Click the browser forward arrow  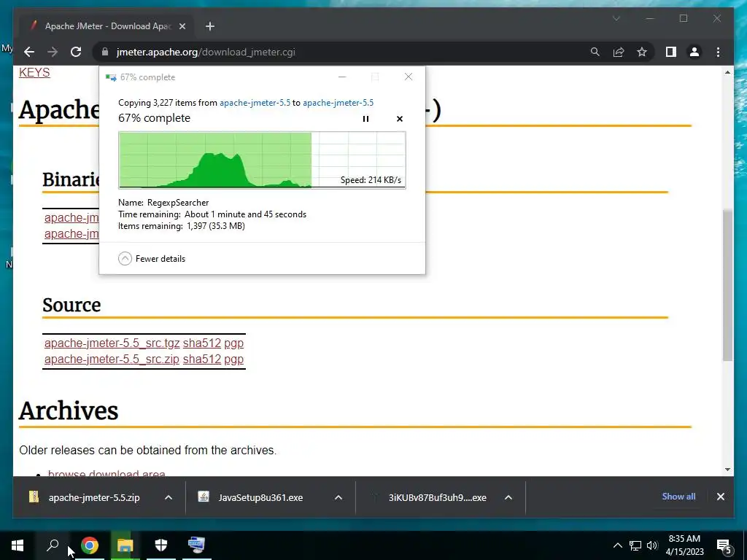[53, 52]
